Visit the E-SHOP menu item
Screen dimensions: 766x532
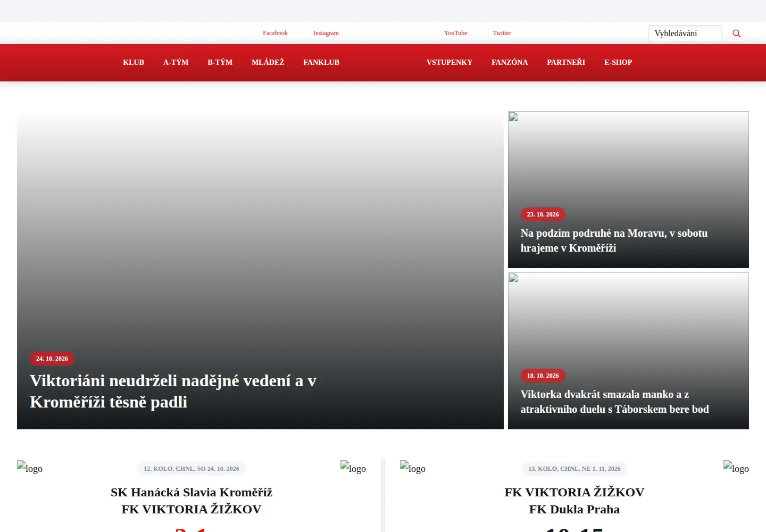point(618,62)
